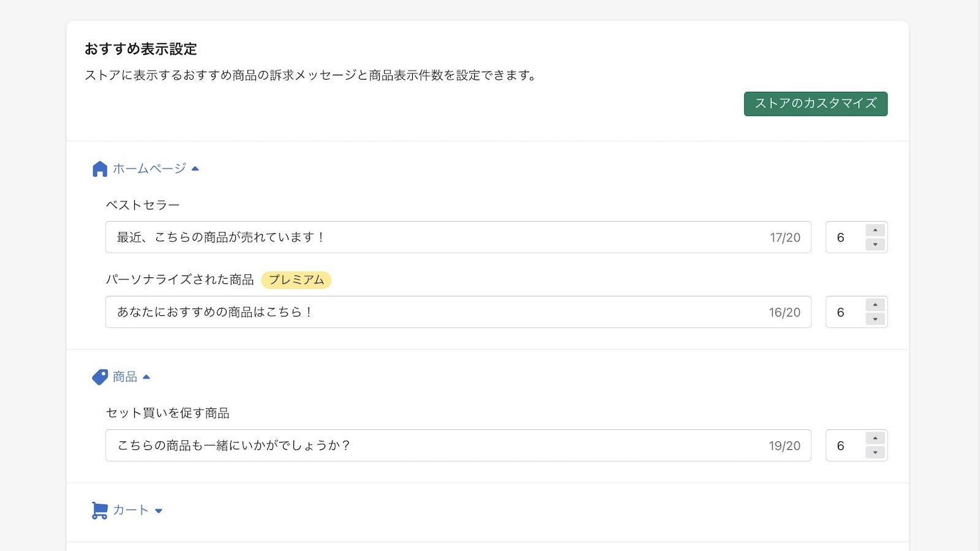Viewport: 980px width, 551px height.
Task: Click the home icon beside ホームページ
Action: coord(99,168)
